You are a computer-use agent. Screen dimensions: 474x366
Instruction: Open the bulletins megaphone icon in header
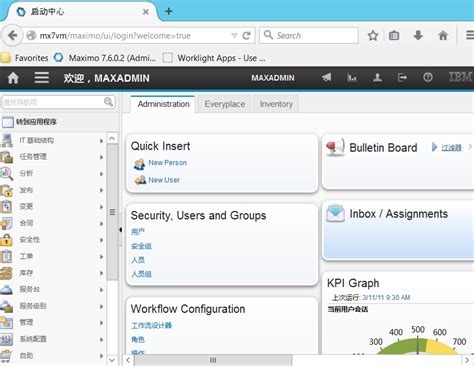(327, 78)
